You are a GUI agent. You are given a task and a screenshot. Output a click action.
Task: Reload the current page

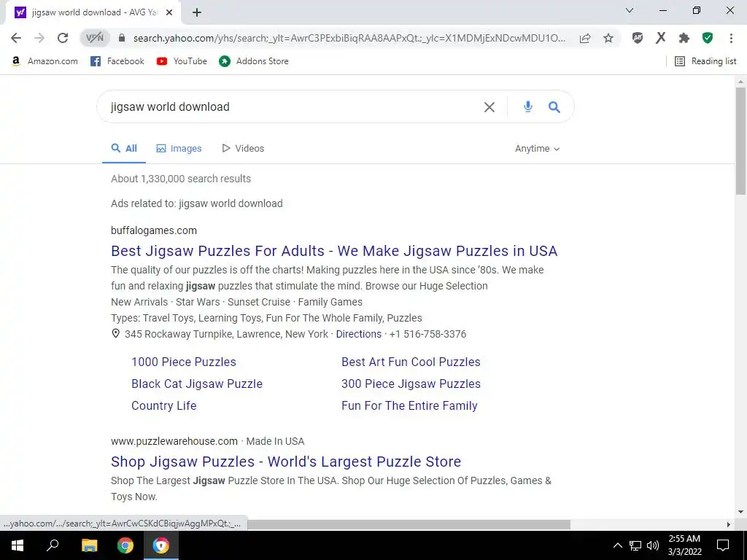click(63, 38)
